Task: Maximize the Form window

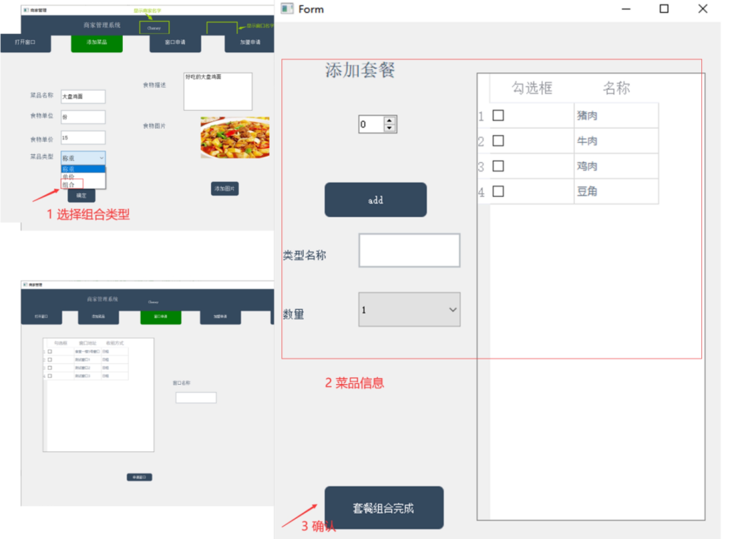Action: (664, 9)
